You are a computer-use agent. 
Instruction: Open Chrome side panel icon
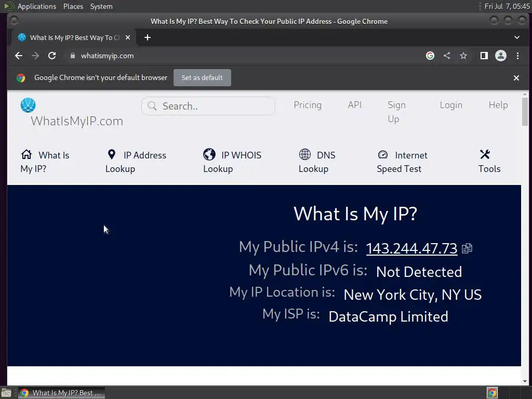click(484, 56)
